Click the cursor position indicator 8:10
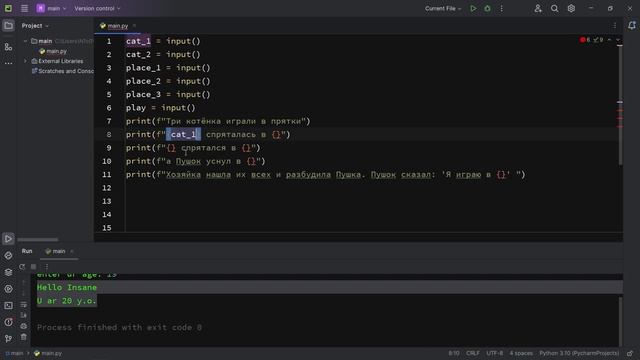This screenshot has width=640, height=360. click(454, 353)
